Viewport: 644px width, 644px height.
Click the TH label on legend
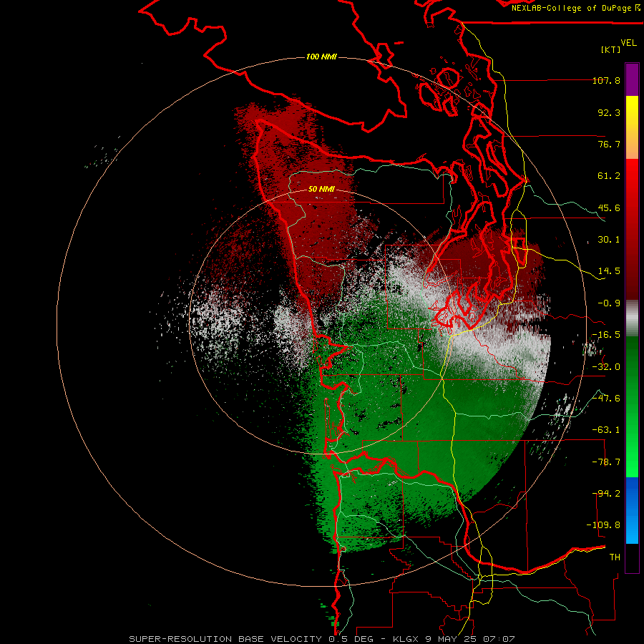pos(615,557)
